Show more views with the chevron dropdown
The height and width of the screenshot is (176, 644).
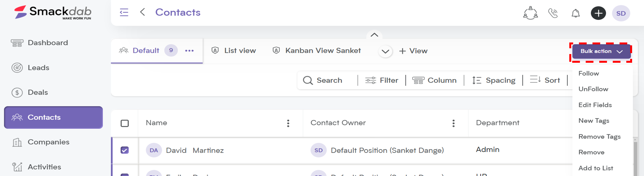coord(385,51)
